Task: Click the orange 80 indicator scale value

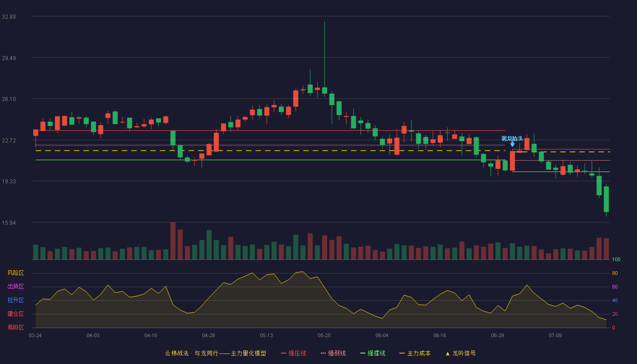Action: click(615, 273)
